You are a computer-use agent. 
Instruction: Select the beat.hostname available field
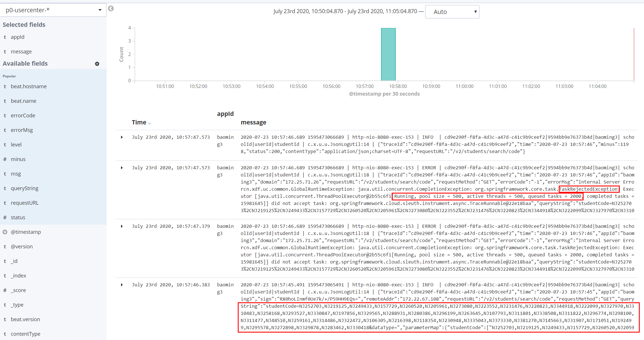tap(29, 86)
